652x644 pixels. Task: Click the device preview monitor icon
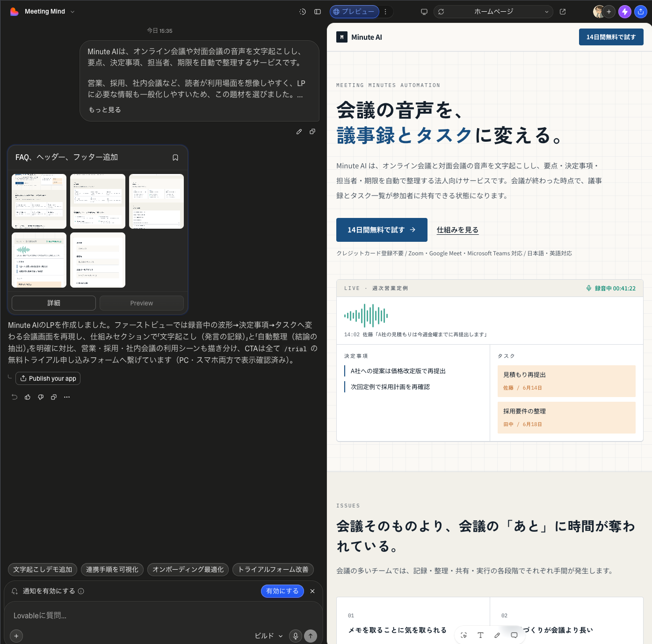point(424,12)
